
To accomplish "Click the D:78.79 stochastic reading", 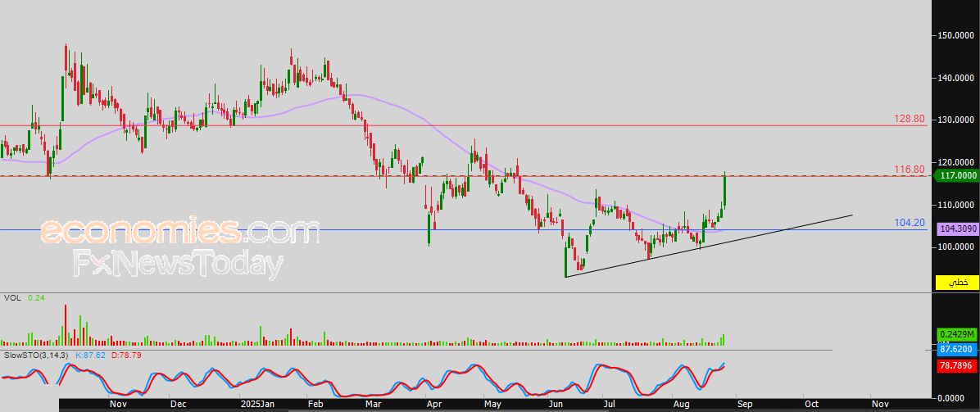I will (x=127, y=355).
